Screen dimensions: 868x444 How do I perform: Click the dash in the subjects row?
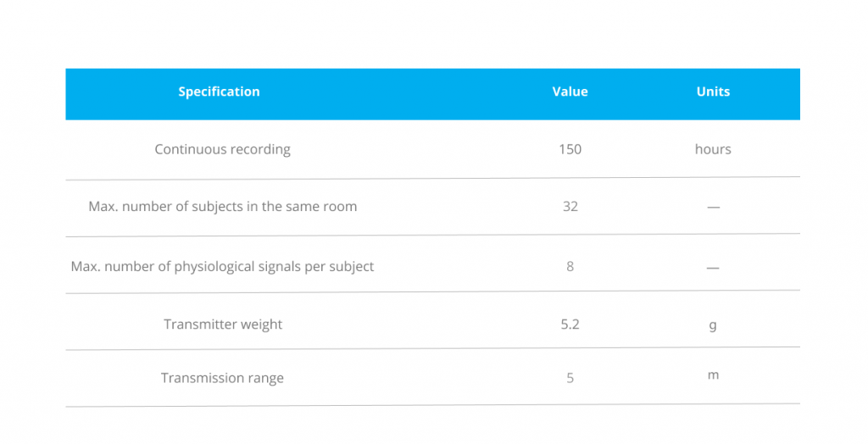point(713,208)
